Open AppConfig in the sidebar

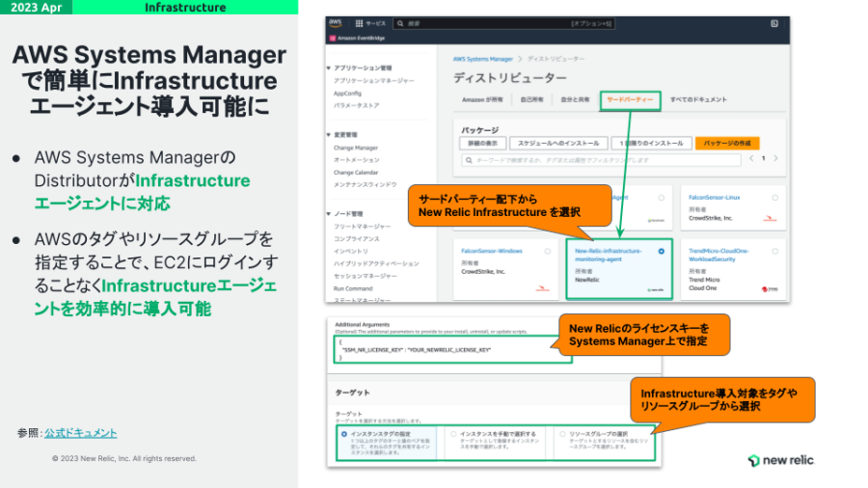coord(347,94)
